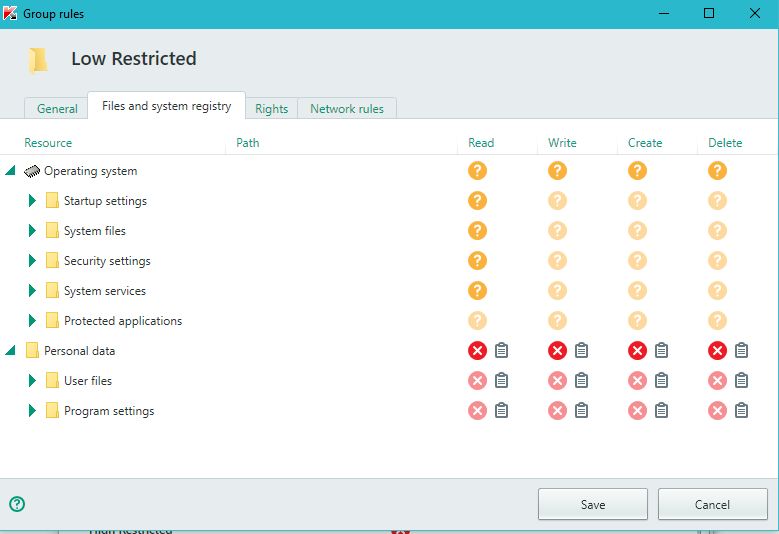Click the Create column header

[x=645, y=143]
